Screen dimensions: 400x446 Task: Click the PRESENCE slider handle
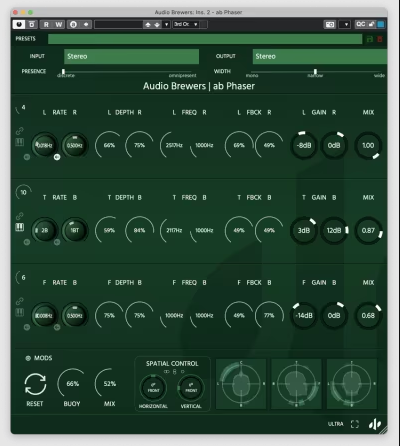[63, 72]
